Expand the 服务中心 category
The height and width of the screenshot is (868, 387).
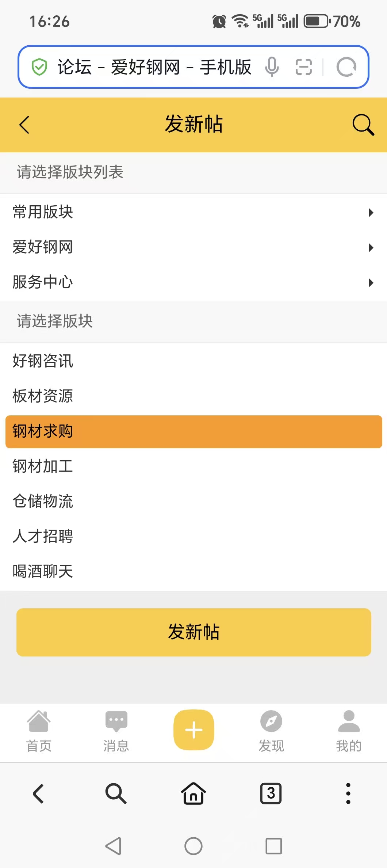(x=193, y=282)
